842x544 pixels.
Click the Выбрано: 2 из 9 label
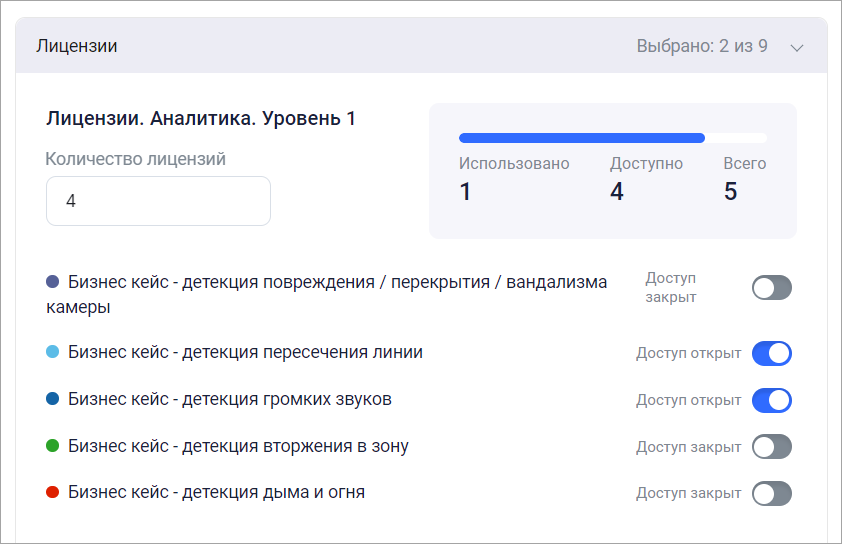tap(702, 46)
